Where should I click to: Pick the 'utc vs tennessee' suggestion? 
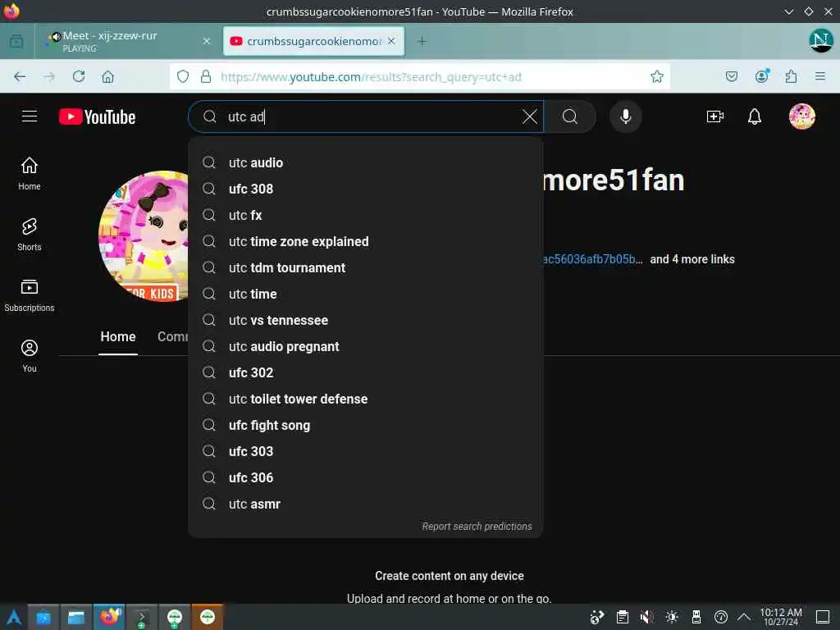coord(365,321)
